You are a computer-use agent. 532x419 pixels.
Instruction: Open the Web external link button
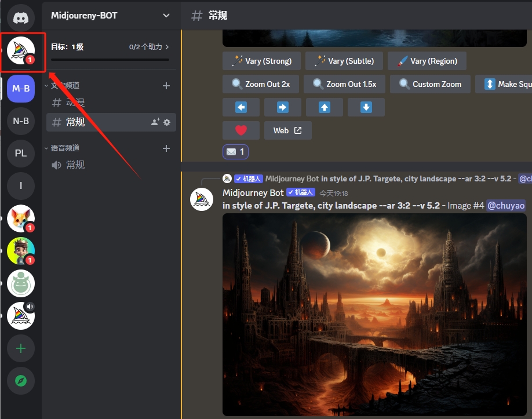287,130
